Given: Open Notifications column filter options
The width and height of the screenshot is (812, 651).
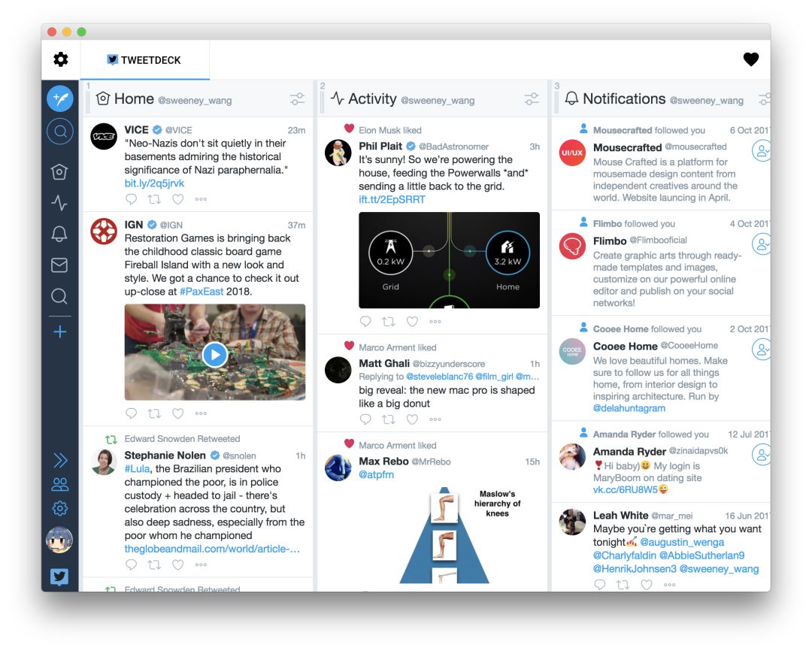Looking at the screenshot, I should click(x=765, y=99).
